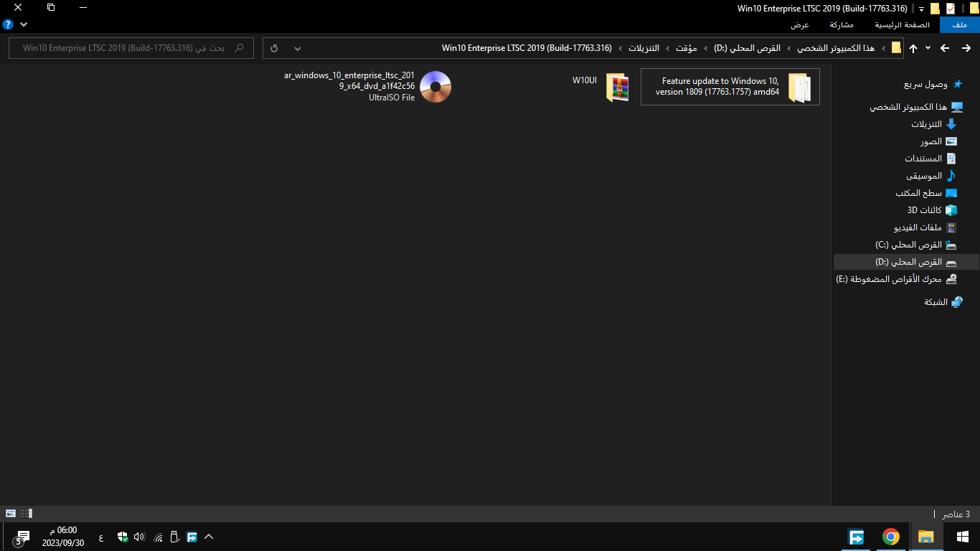Screen dimensions: 980x551
Task: Switch to large icons view in status bar
Action: coord(11,513)
